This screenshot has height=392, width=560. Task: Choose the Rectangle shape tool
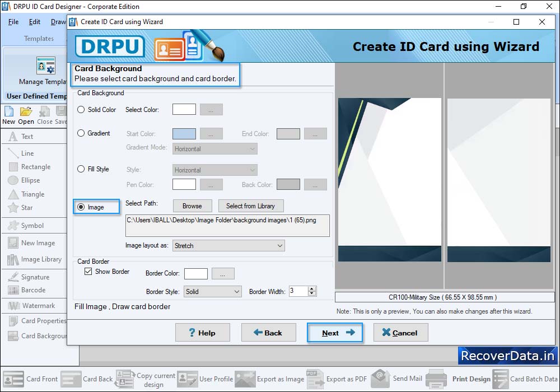point(30,167)
